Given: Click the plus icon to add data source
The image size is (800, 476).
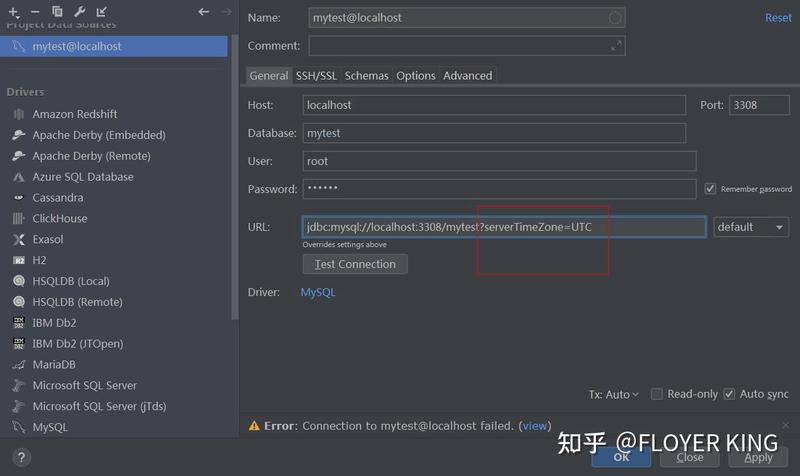Looking at the screenshot, I should pyautogui.click(x=13, y=11).
